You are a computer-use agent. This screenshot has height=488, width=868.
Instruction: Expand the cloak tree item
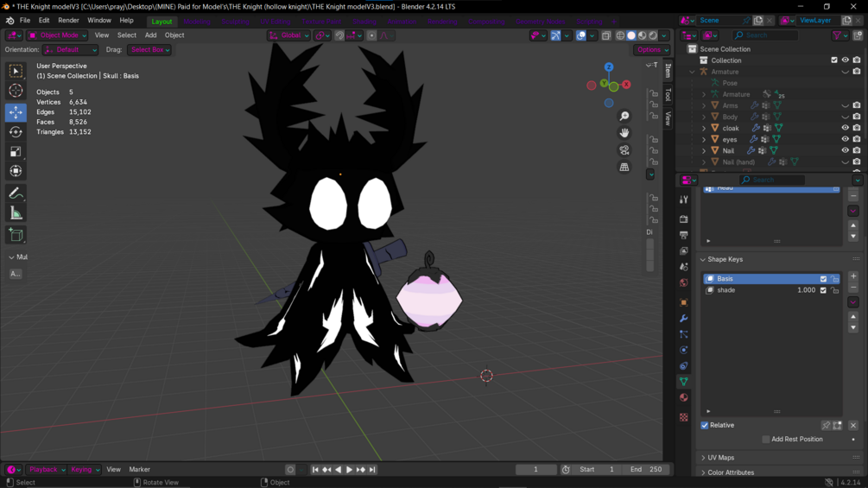point(704,129)
